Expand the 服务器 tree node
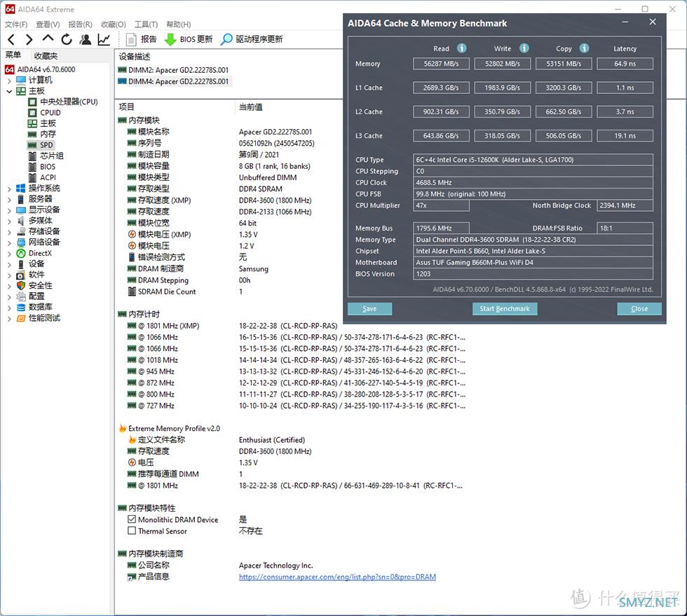The width and height of the screenshot is (687, 616). (9, 200)
